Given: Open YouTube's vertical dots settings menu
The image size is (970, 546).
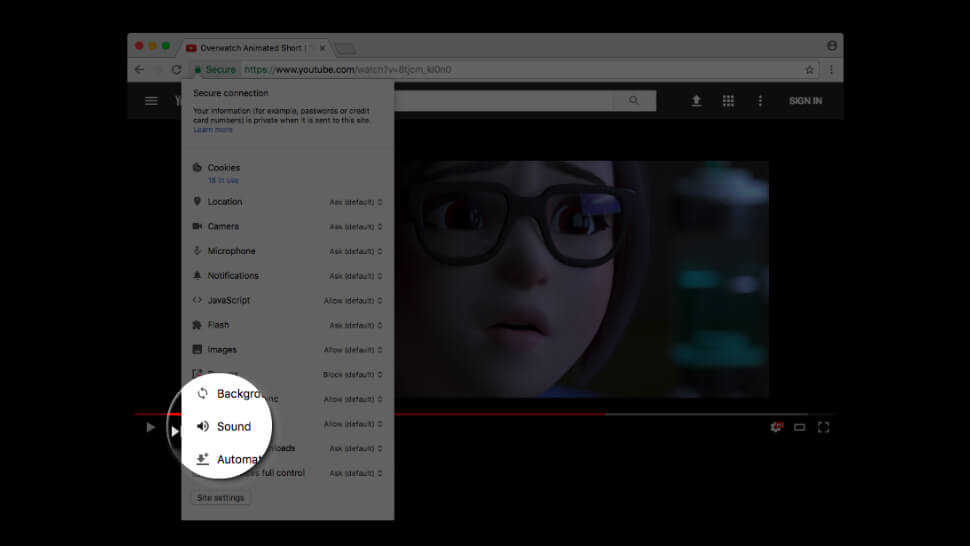Looking at the screenshot, I should pos(760,101).
